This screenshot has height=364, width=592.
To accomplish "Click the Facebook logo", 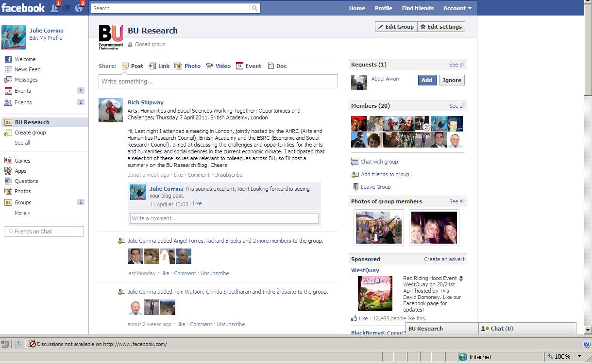I will point(23,8).
